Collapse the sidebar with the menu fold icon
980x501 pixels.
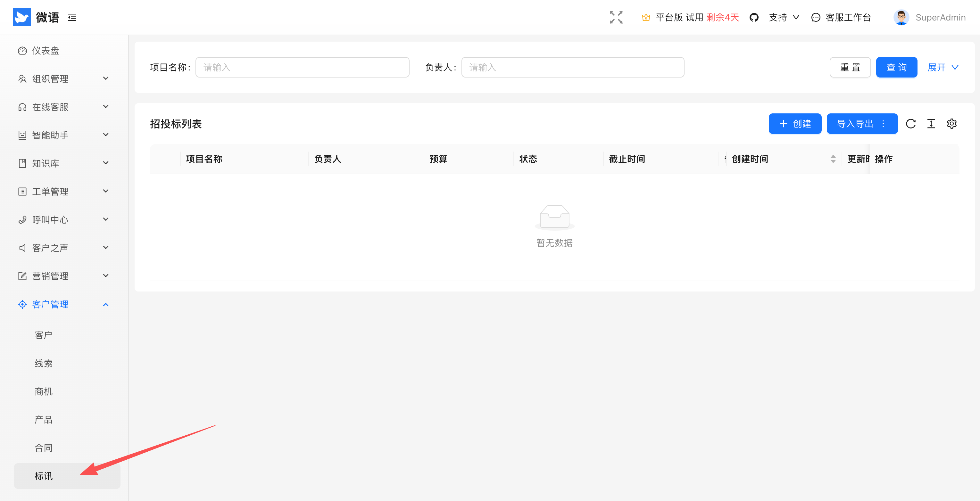[72, 18]
